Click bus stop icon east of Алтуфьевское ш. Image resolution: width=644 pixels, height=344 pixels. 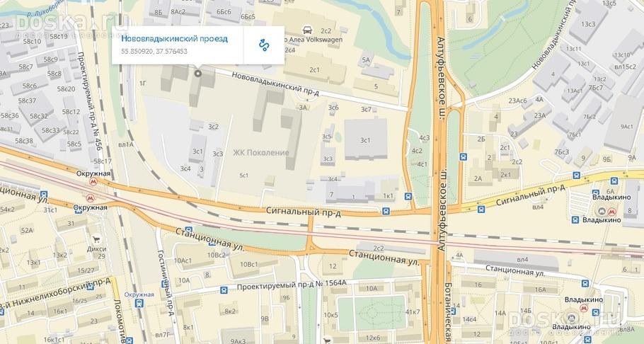click(x=464, y=156)
